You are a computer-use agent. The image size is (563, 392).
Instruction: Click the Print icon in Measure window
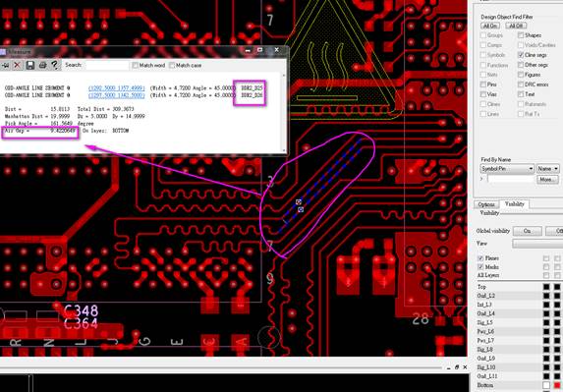point(42,65)
